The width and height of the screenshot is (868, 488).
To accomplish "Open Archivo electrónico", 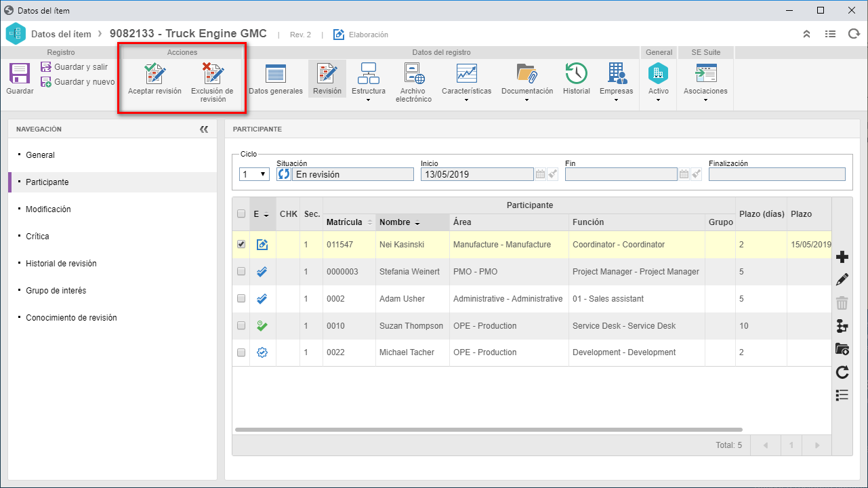I will [413, 83].
